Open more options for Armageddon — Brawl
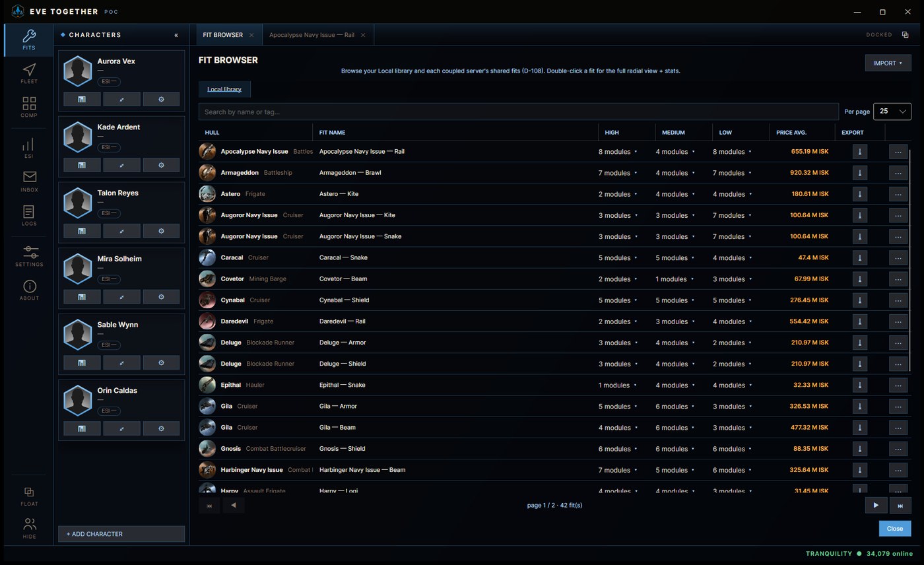Image resolution: width=924 pixels, height=565 pixels. point(898,173)
